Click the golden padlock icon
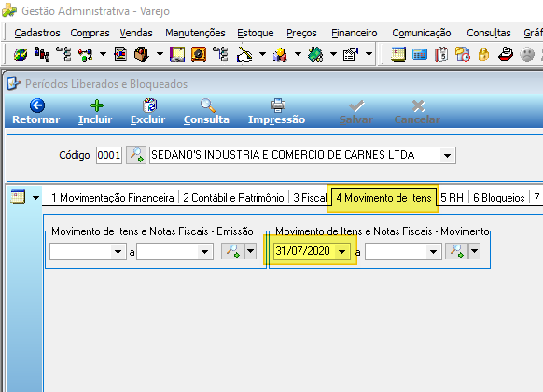This screenshot has height=392, width=543. click(484, 54)
